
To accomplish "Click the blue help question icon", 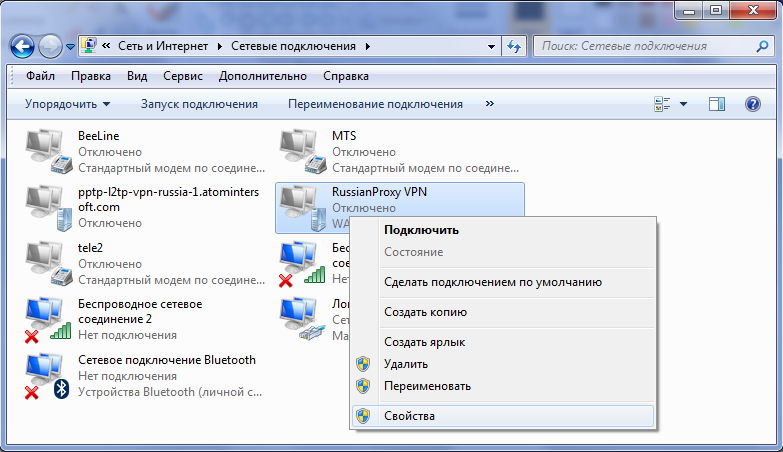I will click(753, 104).
